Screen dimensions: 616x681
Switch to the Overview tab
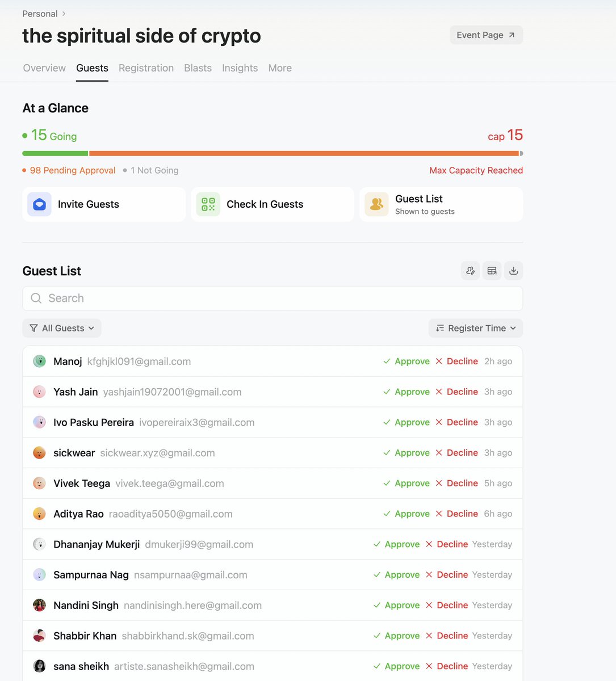tap(44, 68)
